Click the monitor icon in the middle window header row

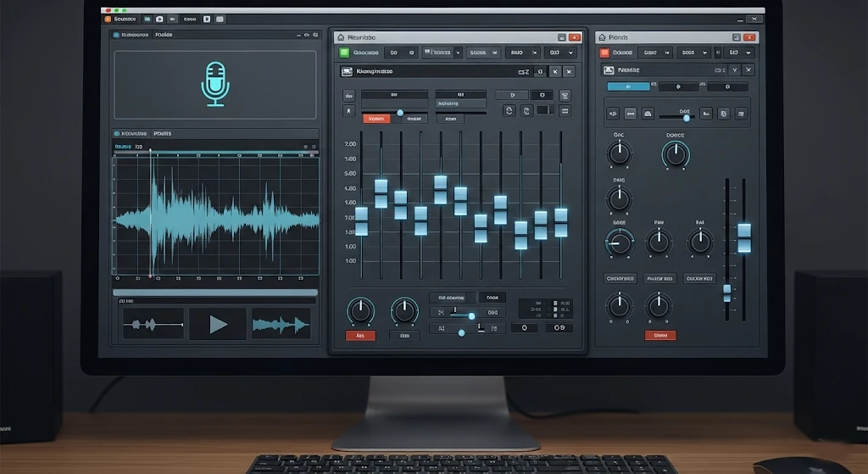click(347, 71)
